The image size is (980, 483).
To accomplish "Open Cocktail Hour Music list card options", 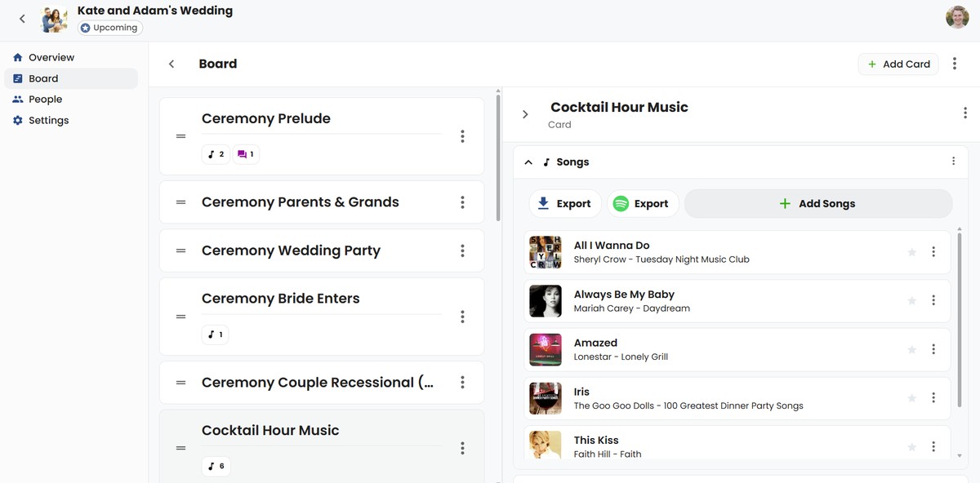I will coord(462,448).
